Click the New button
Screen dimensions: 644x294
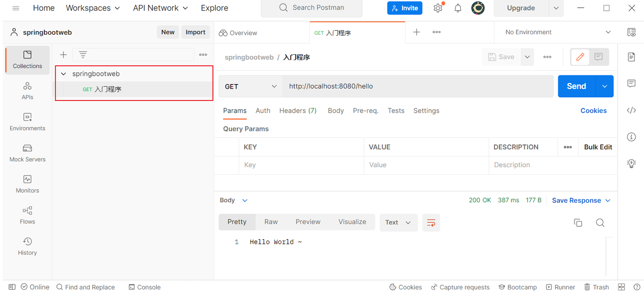click(x=168, y=32)
